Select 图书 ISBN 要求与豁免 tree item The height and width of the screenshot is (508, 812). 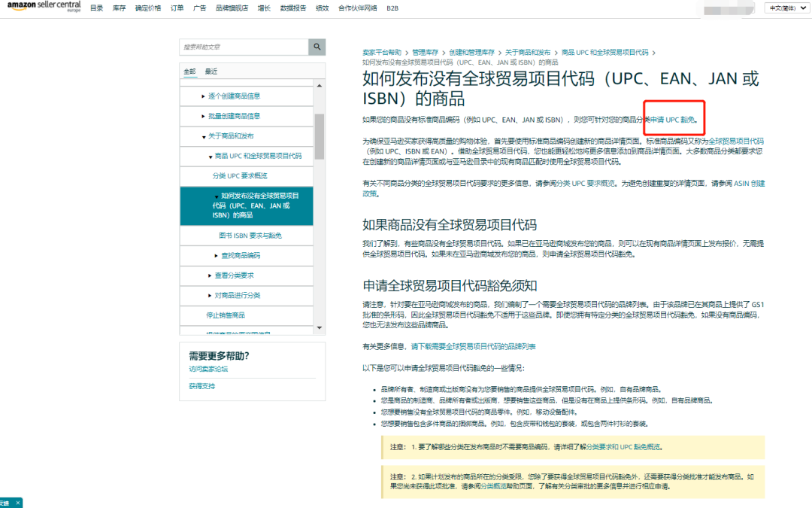coord(250,236)
